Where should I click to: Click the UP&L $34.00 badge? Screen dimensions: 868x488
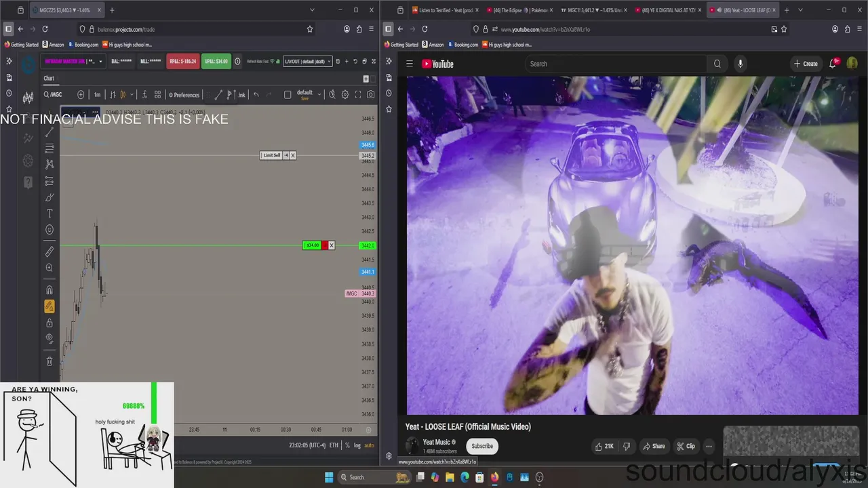[x=216, y=61]
